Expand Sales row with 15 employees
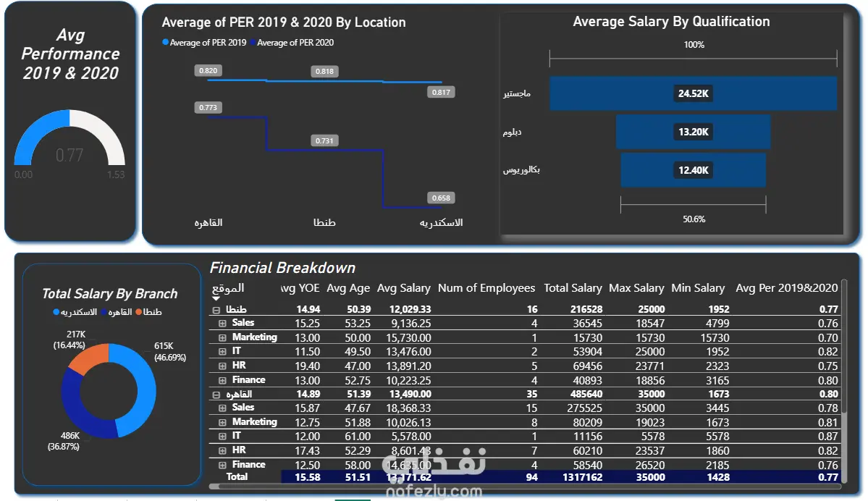 (x=222, y=408)
